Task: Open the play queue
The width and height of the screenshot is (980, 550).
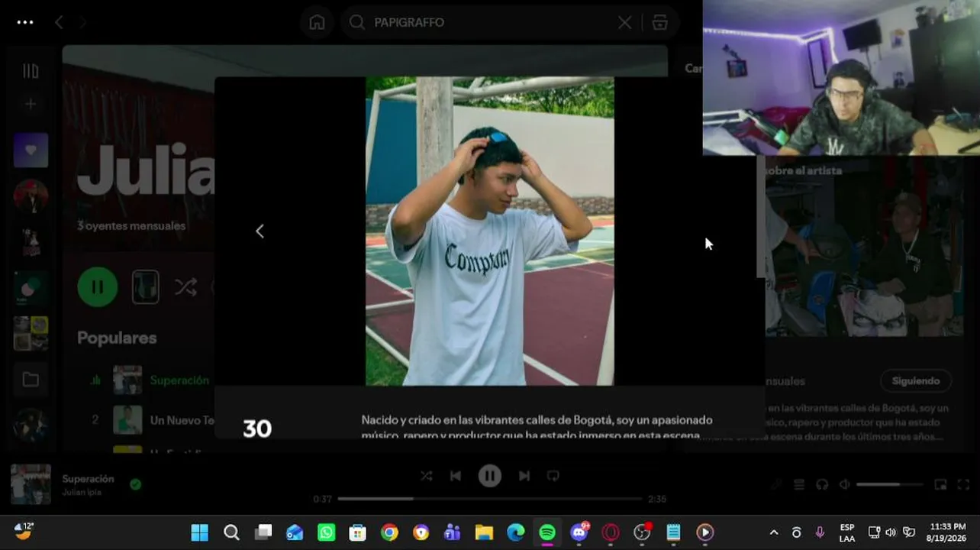Action: [x=799, y=484]
